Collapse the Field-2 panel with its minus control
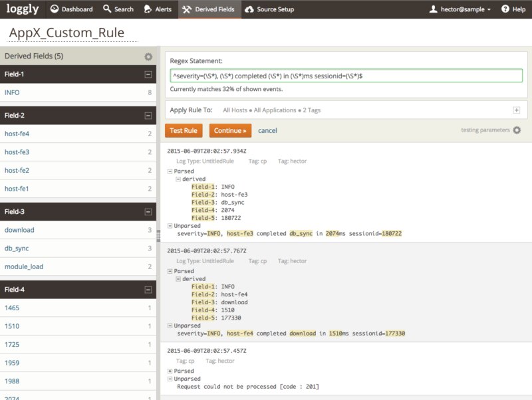The height and width of the screenshot is (400, 532). [150, 115]
